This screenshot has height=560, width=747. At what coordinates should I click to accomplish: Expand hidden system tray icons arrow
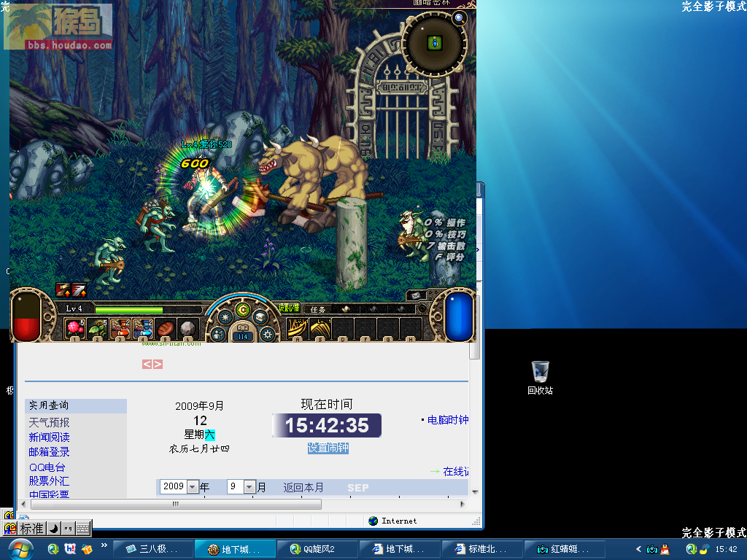pos(638,549)
